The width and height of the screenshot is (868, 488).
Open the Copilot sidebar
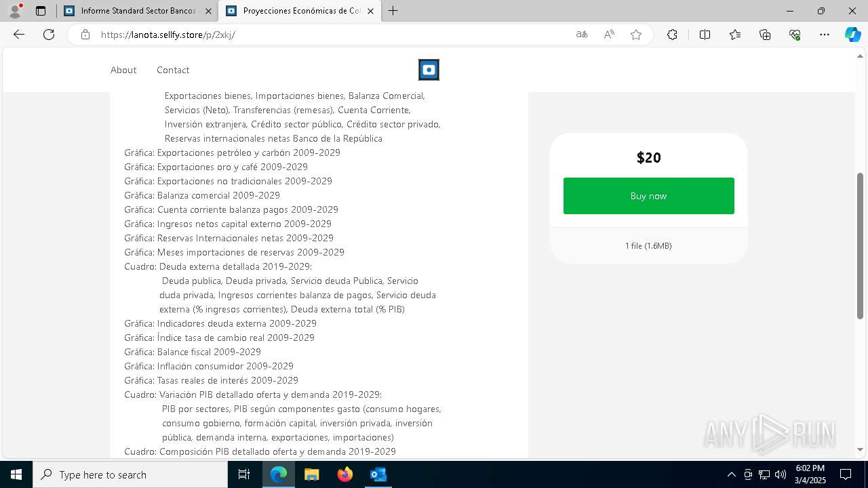pos(852,35)
